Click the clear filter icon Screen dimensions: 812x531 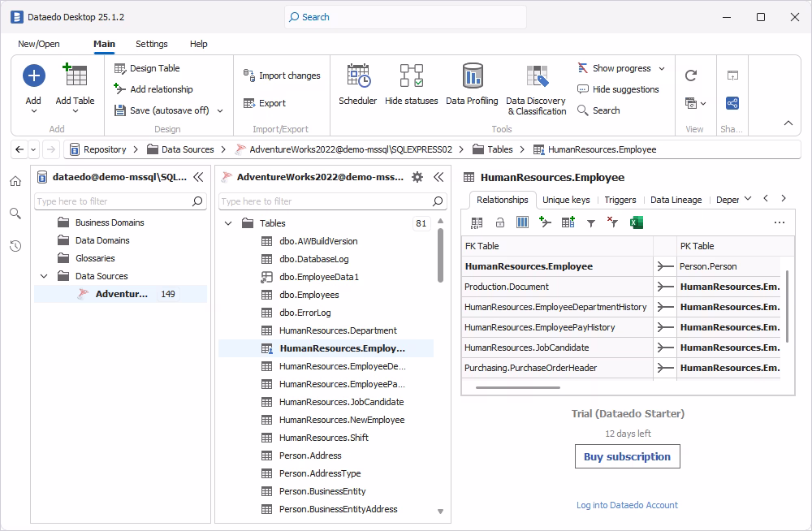click(612, 222)
